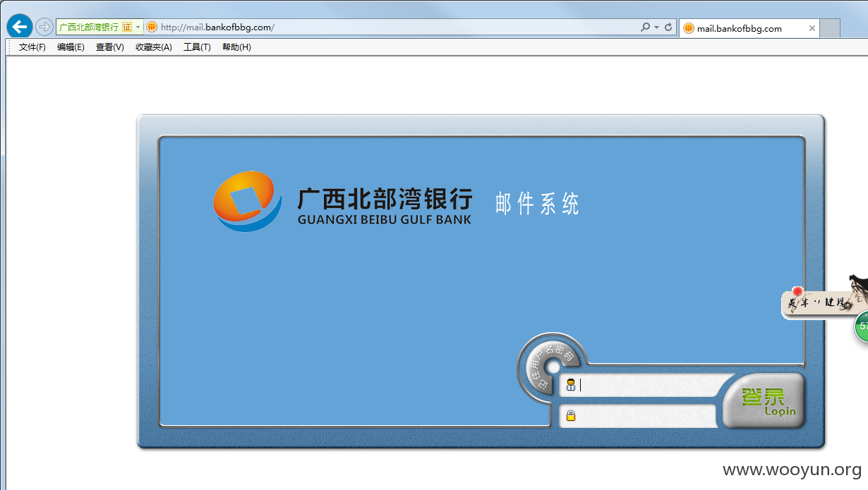
Task: Click the user avatar icon in username field
Action: pos(571,385)
